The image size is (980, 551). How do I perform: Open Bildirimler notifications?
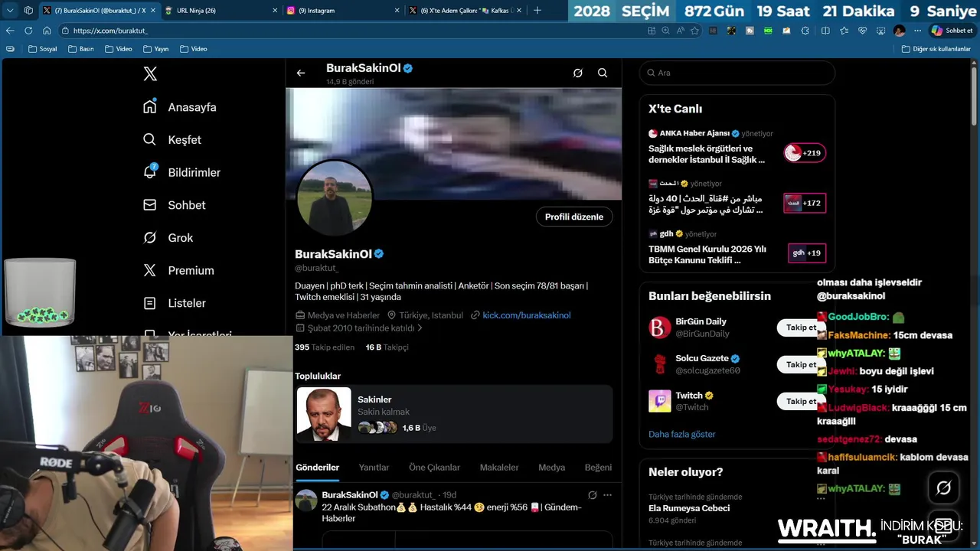[x=183, y=172]
